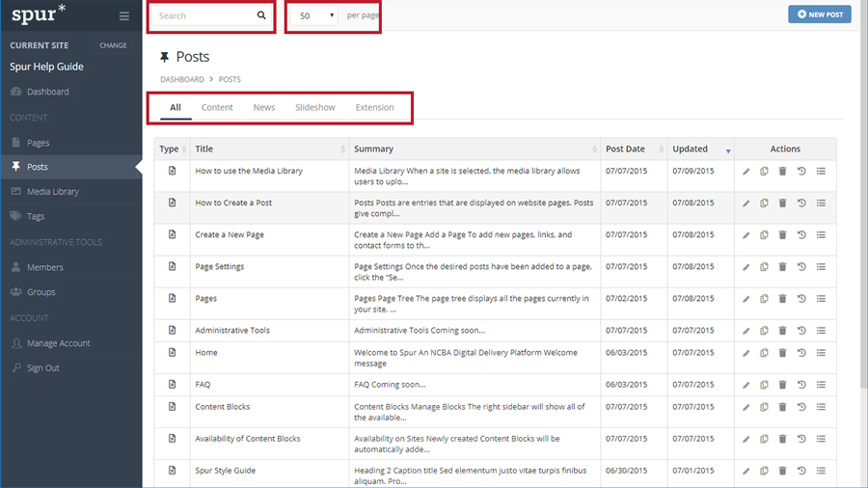Edit the 'How to use the Media Library' post

coord(746,172)
